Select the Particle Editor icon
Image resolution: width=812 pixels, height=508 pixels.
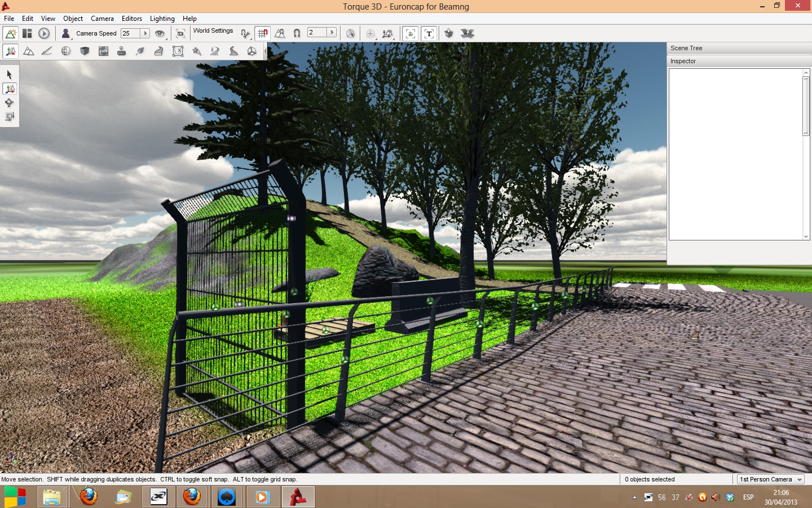tap(196, 51)
